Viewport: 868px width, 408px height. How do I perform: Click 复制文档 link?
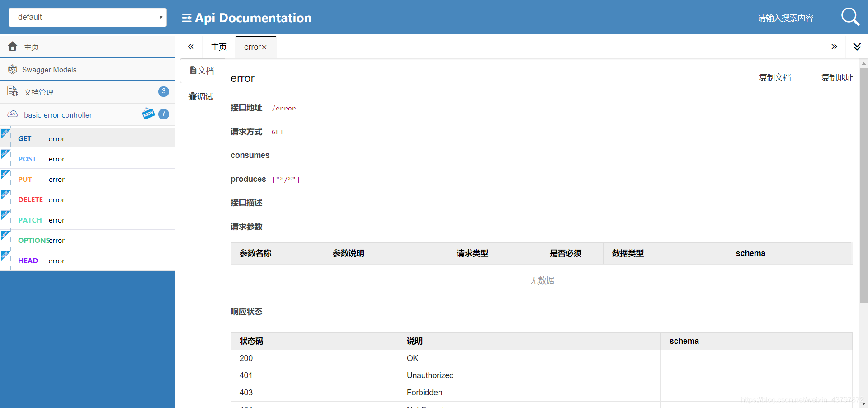tap(775, 77)
